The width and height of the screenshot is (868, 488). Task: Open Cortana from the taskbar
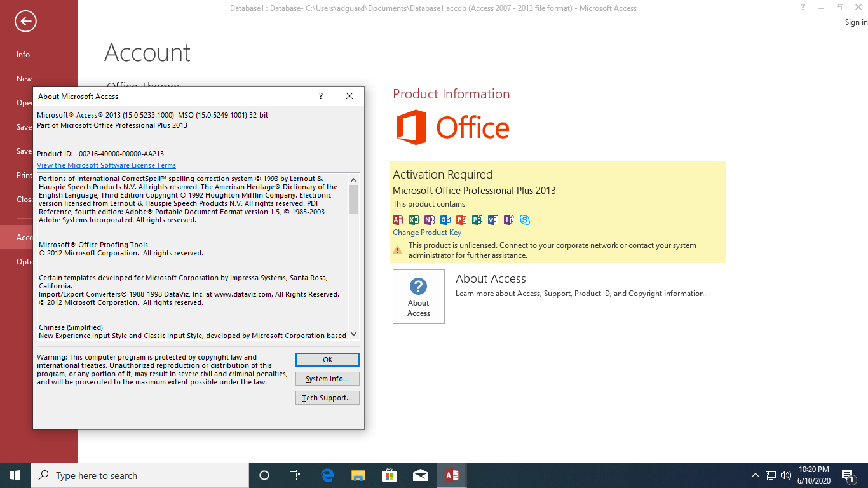point(264,475)
